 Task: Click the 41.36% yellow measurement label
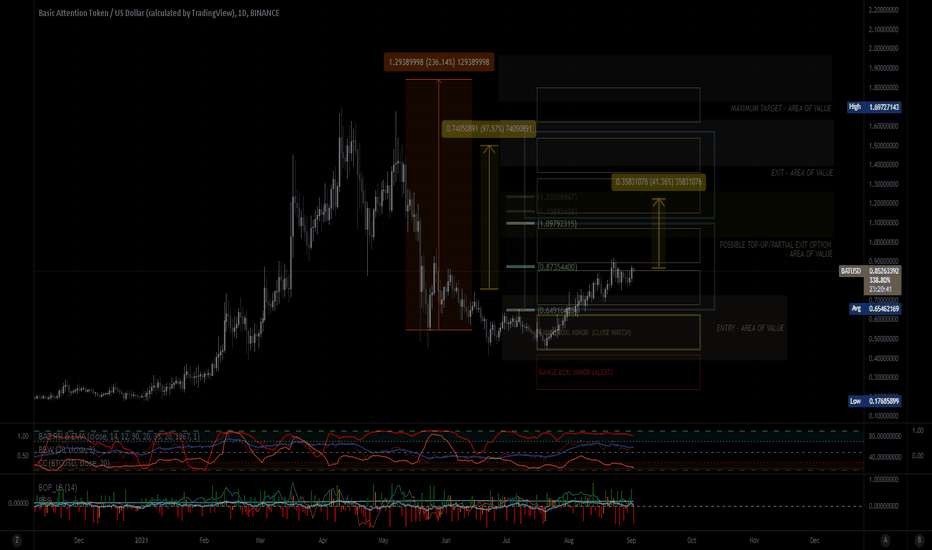tap(659, 182)
